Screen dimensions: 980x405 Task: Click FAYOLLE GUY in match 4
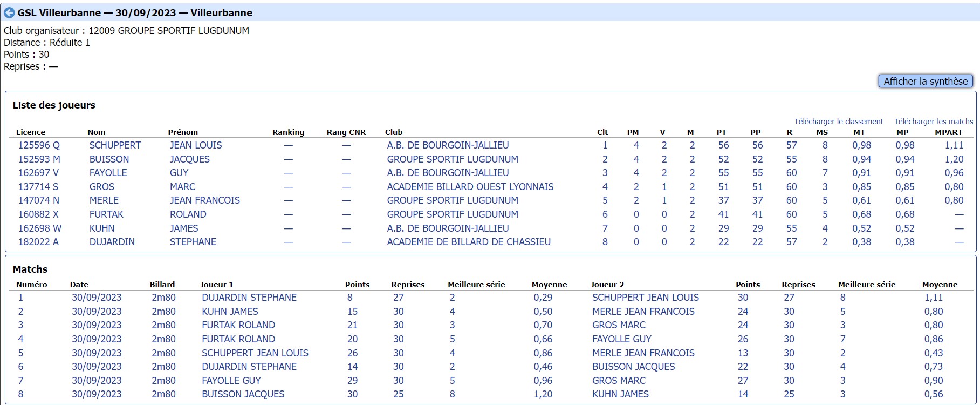click(622, 339)
